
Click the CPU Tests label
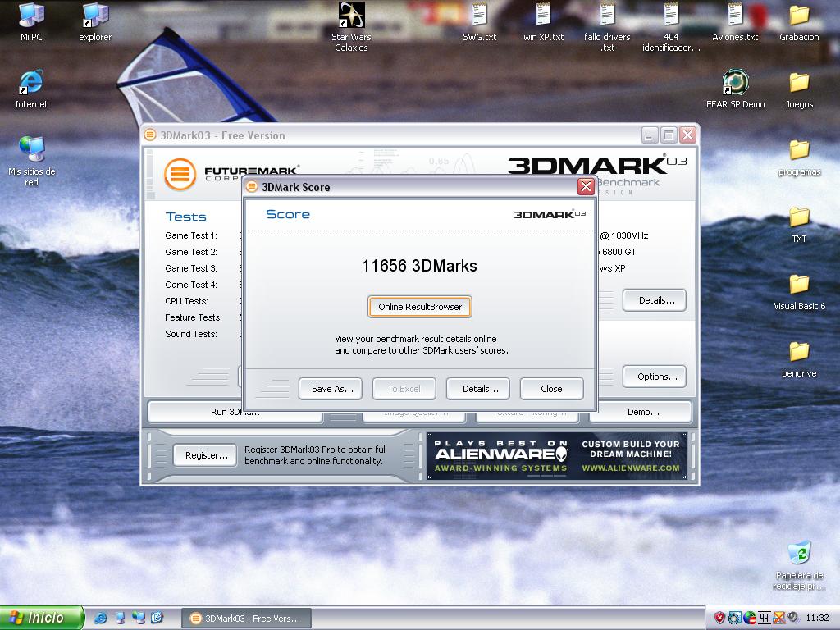(x=186, y=301)
